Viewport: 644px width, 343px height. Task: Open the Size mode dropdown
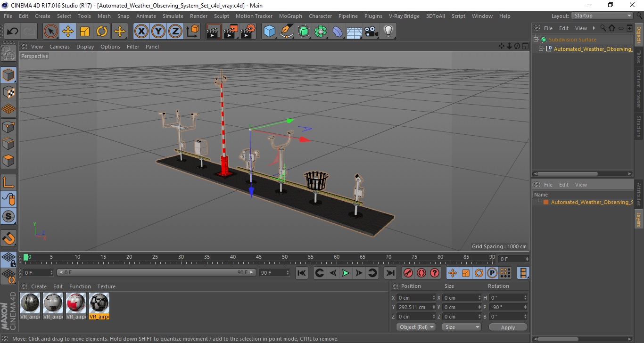[x=462, y=327]
